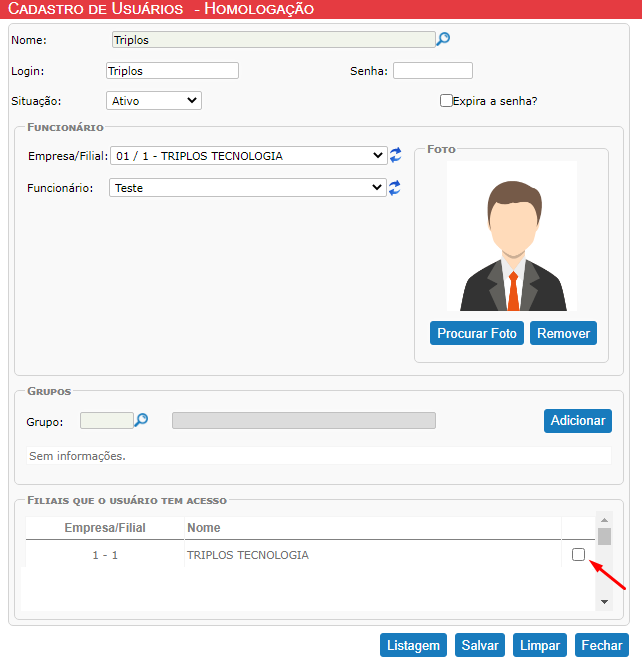Image resolution: width=642 pixels, height=670 pixels.
Task: Click the branch list scrollbar thumb
Action: tap(604, 537)
